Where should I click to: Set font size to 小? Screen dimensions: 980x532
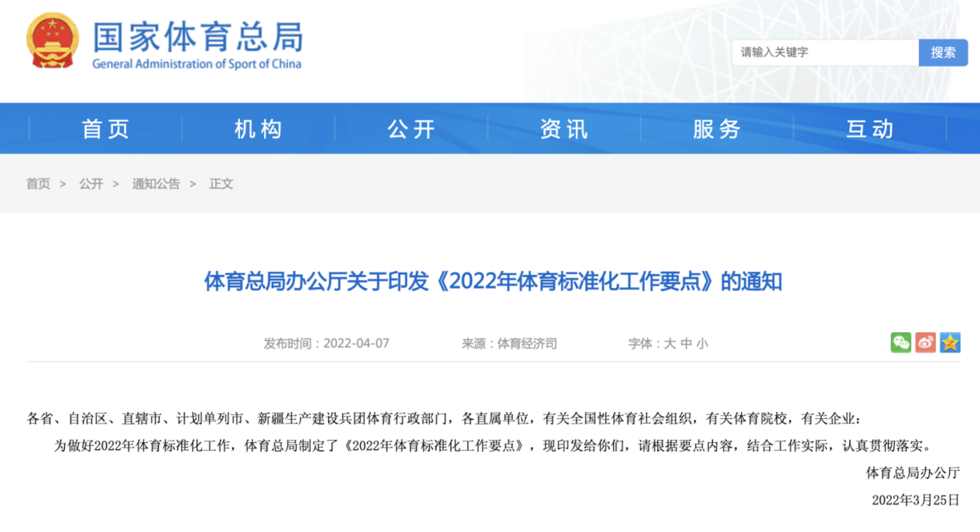click(x=702, y=344)
